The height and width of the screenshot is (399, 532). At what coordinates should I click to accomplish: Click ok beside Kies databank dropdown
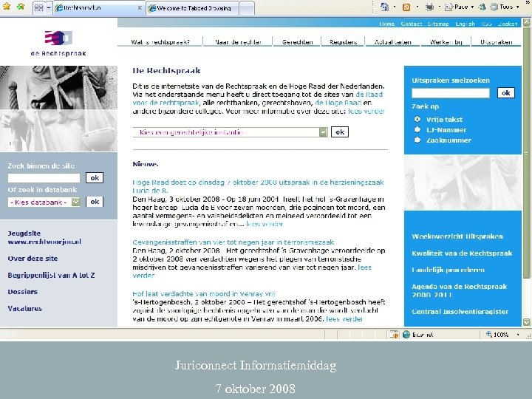[x=95, y=202]
